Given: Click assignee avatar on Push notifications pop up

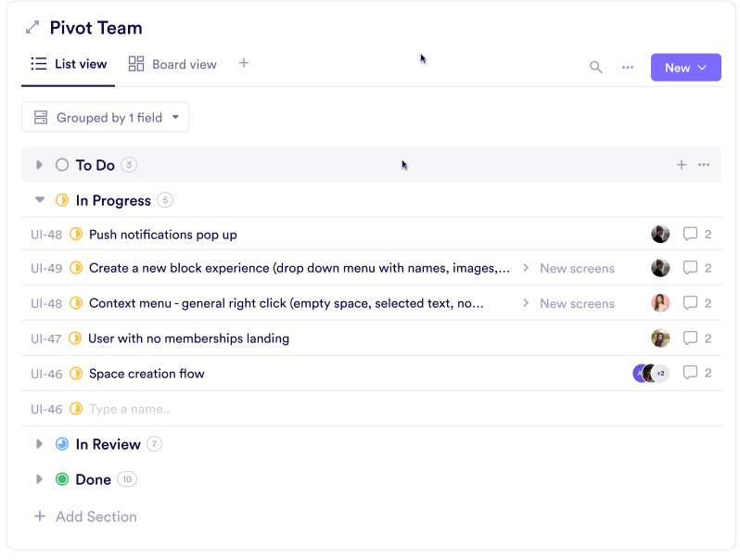Looking at the screenshot, I should (x=660, y=234).
